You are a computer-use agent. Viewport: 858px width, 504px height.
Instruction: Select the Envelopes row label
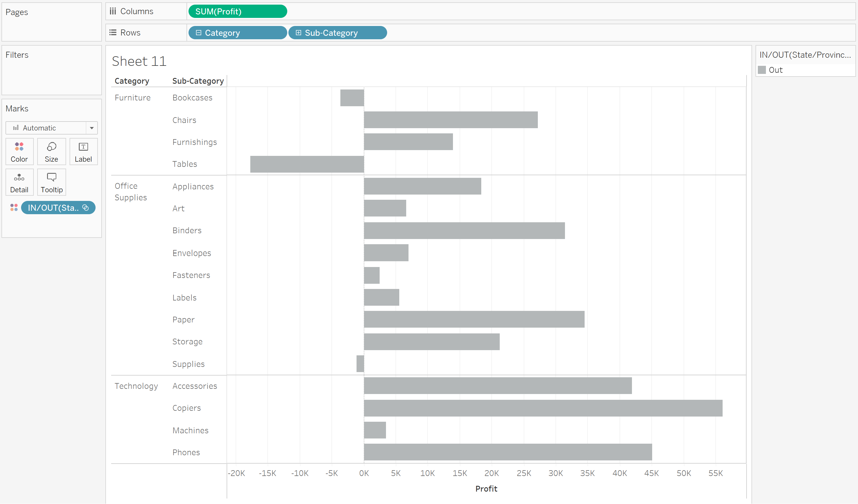point(192,253)
